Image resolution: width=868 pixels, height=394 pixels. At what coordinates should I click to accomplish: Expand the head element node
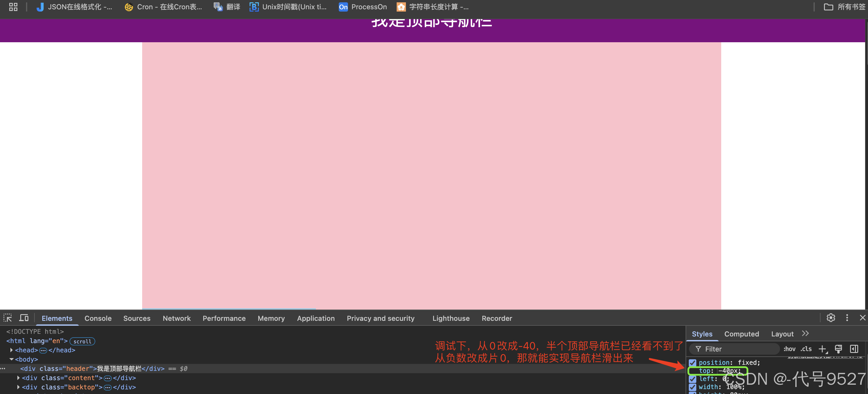click(x=12, y=350)
